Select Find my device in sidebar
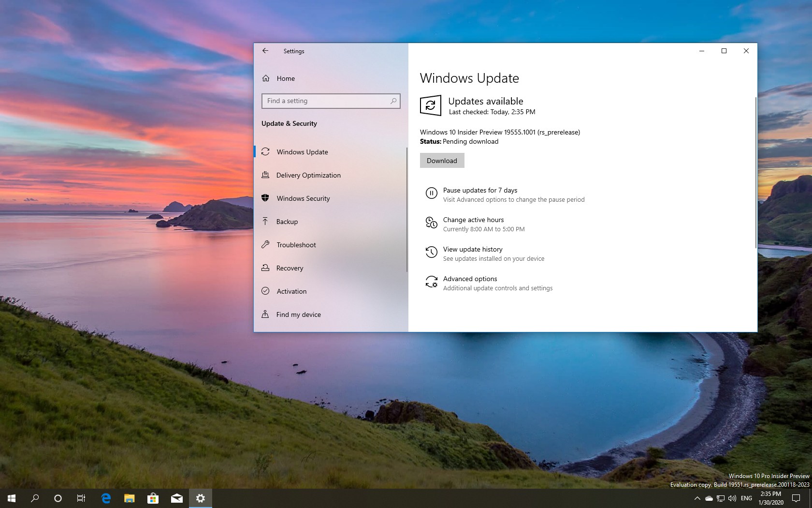This screenshot has height=508, width=812. (x=331, y=314)
